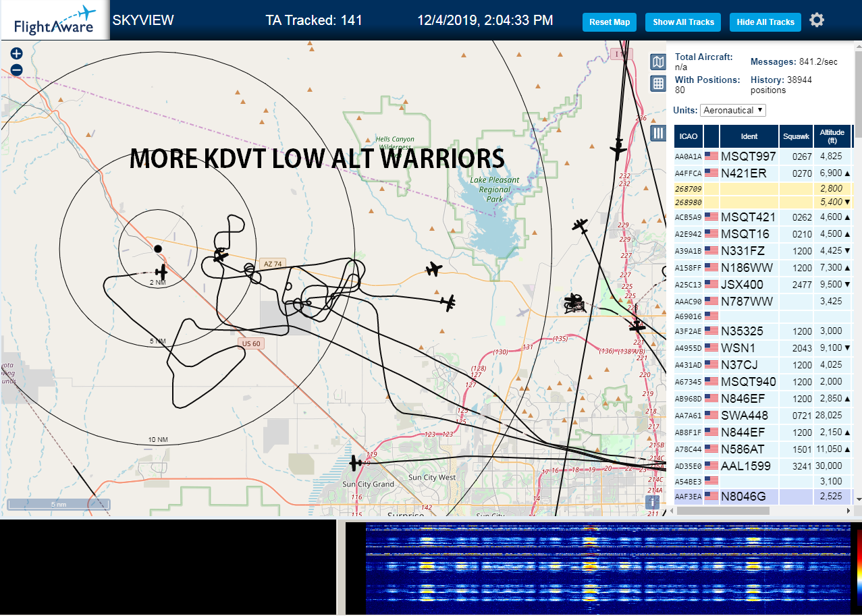The image size is (862, 616).
Task: Click the US flag in the SWA448 row
Action: (711, 416)
